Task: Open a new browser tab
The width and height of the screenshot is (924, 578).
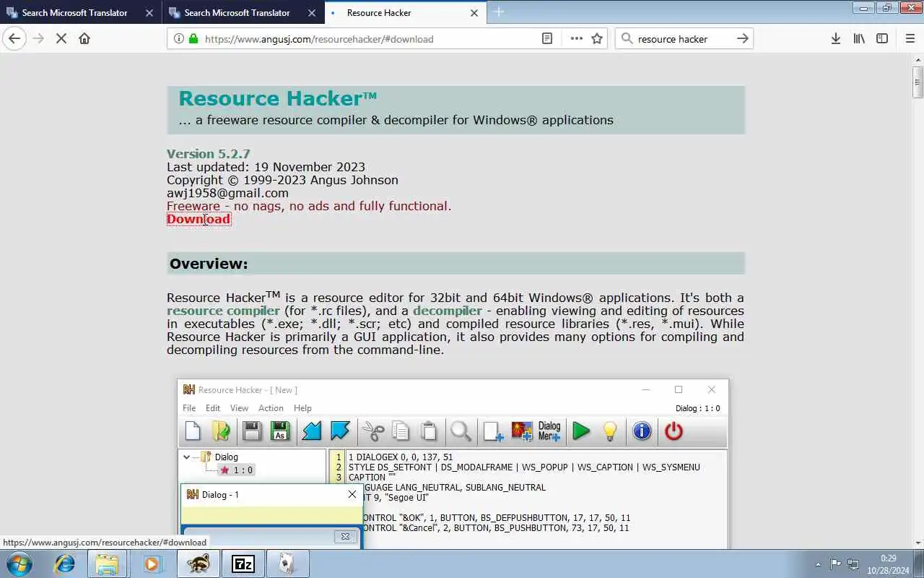Action: point(498,12)
